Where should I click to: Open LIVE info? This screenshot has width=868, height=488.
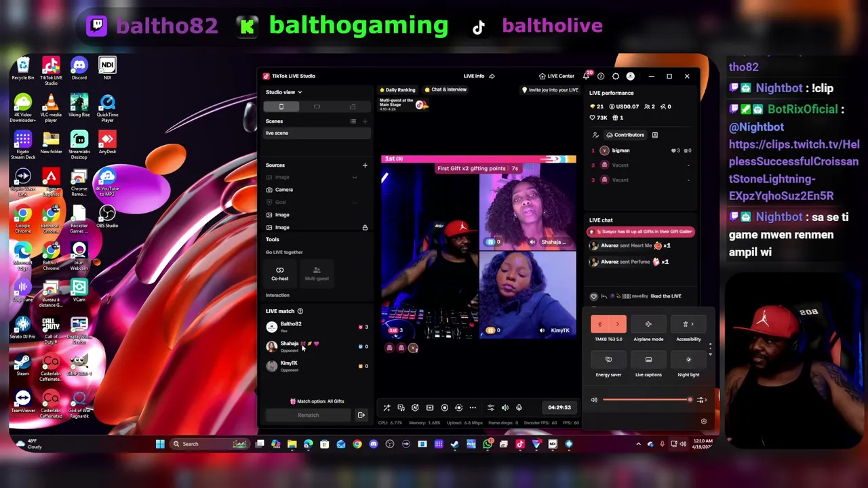[474, 76]
